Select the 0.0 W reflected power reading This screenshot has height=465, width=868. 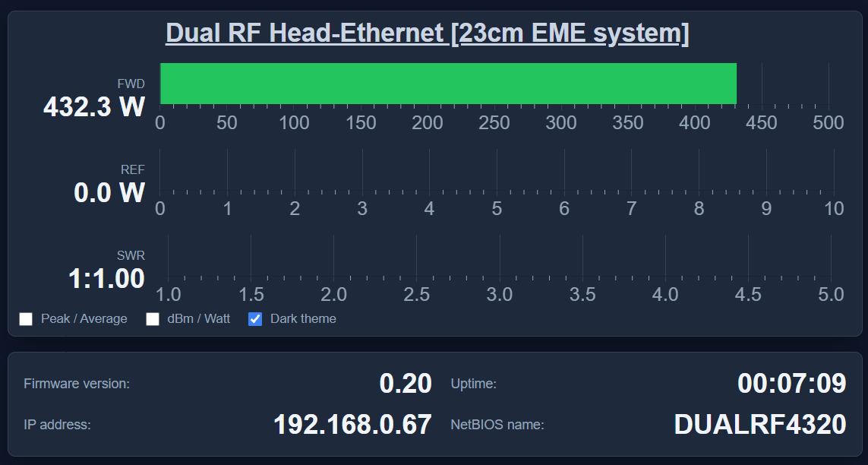[109, 192]
